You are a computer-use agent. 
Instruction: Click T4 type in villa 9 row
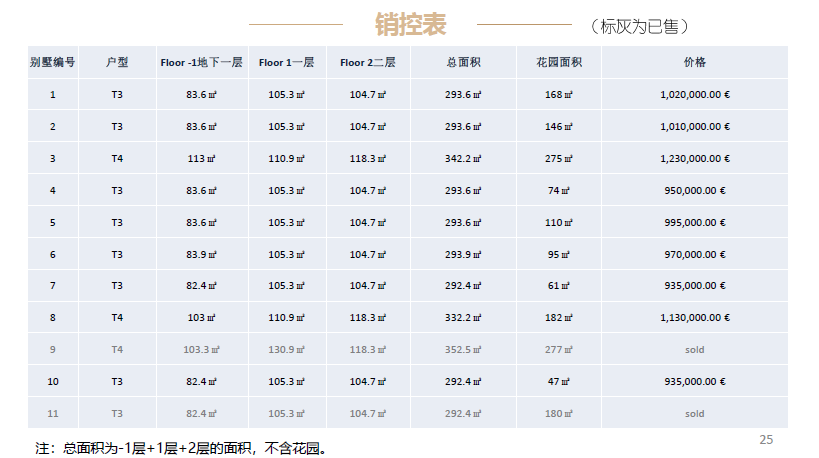tap(117, 349)
